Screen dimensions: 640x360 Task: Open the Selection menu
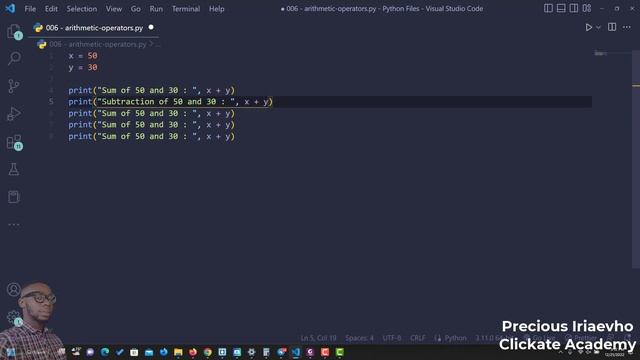click(82, 9)
